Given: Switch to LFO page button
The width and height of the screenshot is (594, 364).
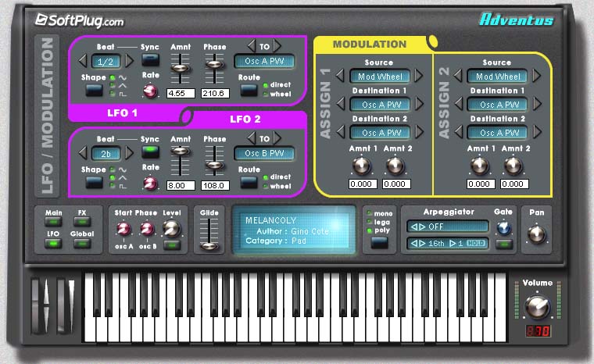Looking at the screenshot, I should point(53,244).
